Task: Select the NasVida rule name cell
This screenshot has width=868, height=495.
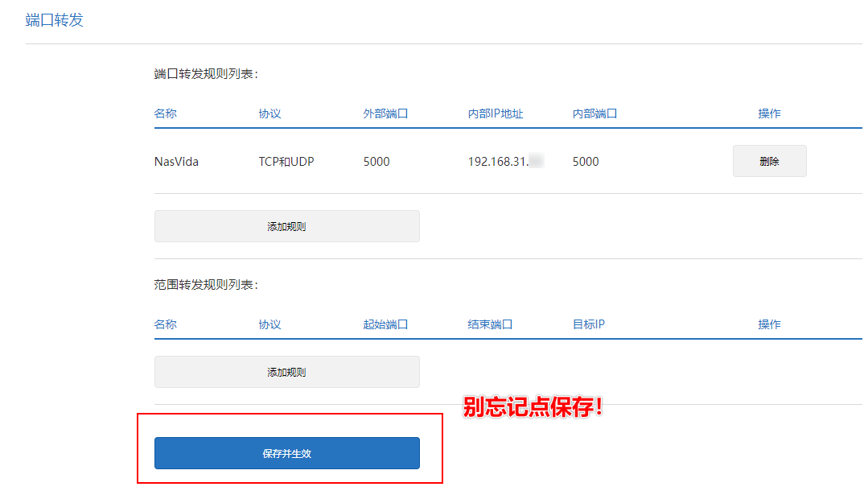Action: 176,162
